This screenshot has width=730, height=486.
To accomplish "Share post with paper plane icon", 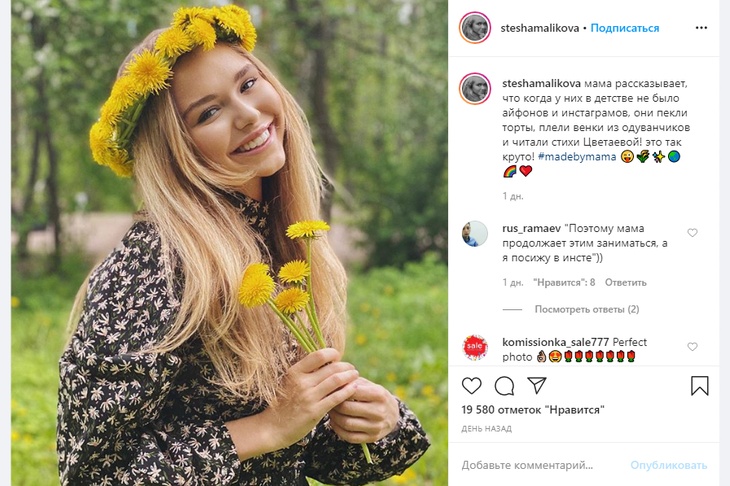I will pyautogui.click(x=537, y=386).
